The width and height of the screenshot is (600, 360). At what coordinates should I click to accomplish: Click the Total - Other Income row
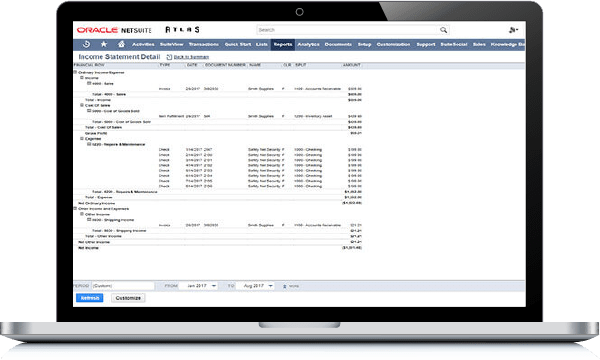[103, 236]
